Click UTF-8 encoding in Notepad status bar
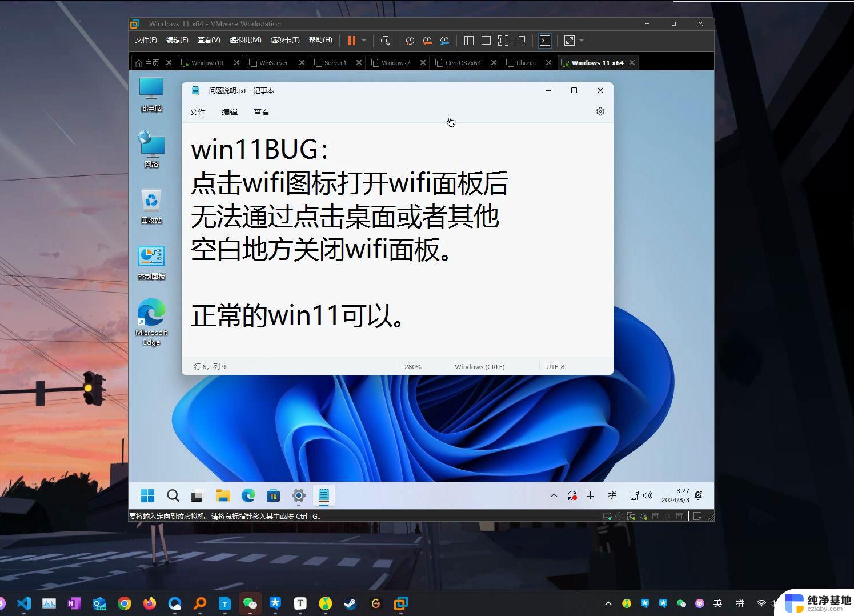The image size is (854, 616). (555, 367)
